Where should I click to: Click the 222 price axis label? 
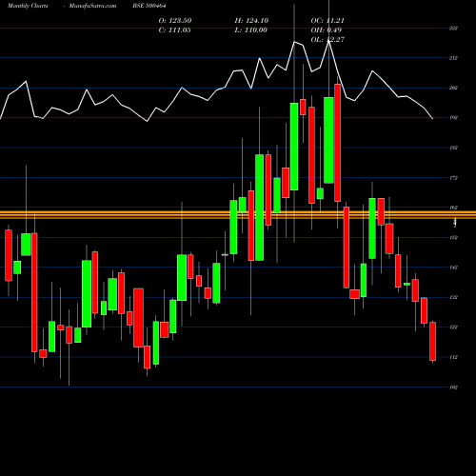click(x=453, y=29)
